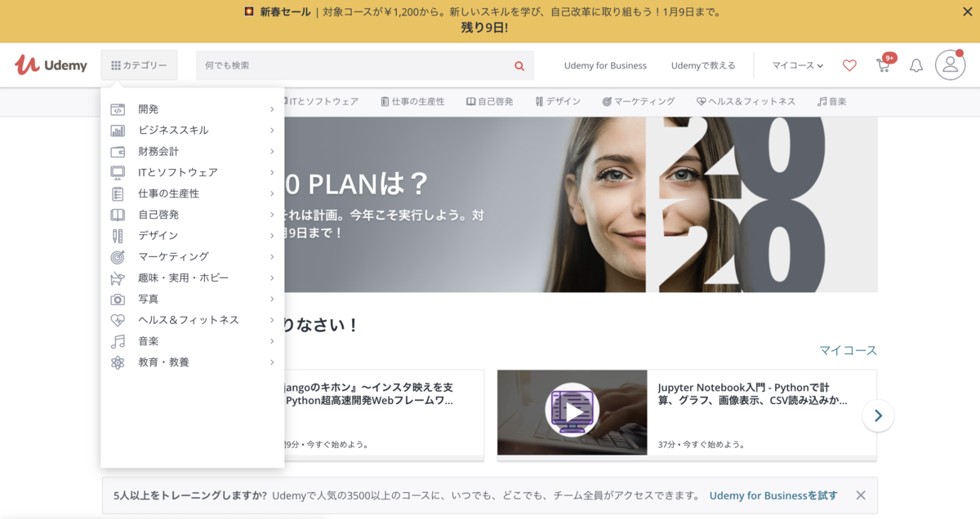Screen dimensions: 980x519
Task: Open the Djangoのキホン course card
Action: click(384, 415)
